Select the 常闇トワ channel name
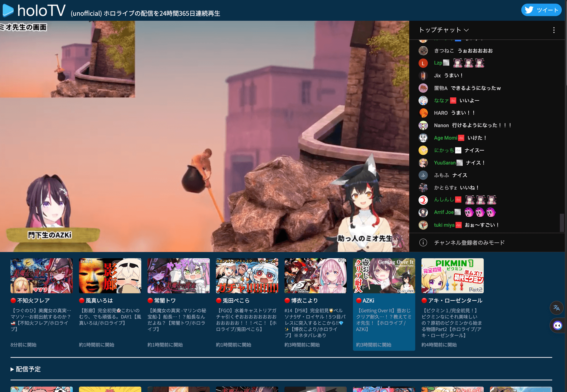The width and height of the screenshot is (567, 392). (165, 300)
